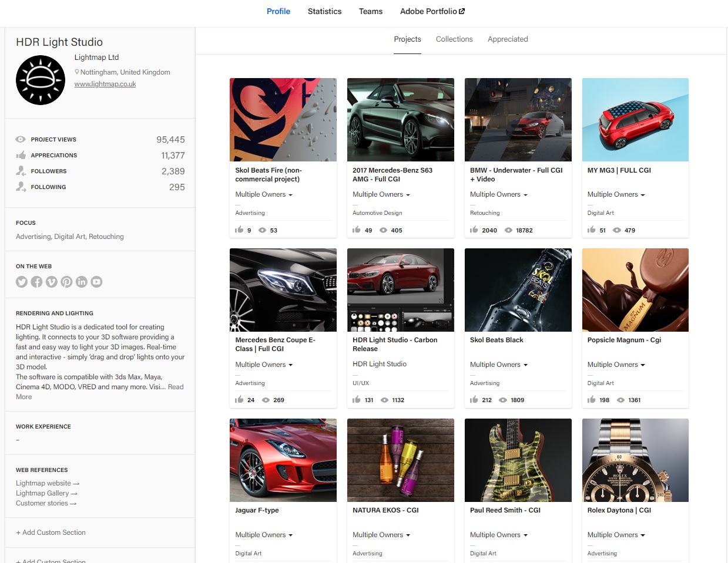Click the Popsicle Magnum - Cgi title

point(624,340)
